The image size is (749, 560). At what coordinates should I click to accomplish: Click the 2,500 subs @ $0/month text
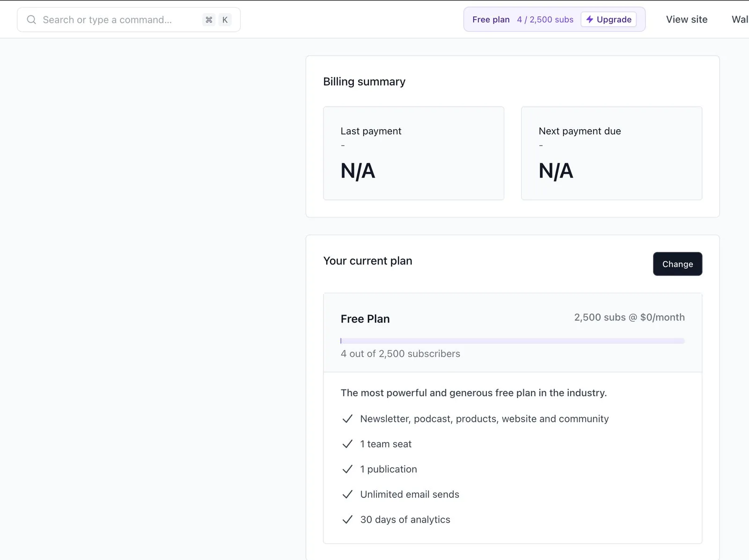click(x=630, y=317)
